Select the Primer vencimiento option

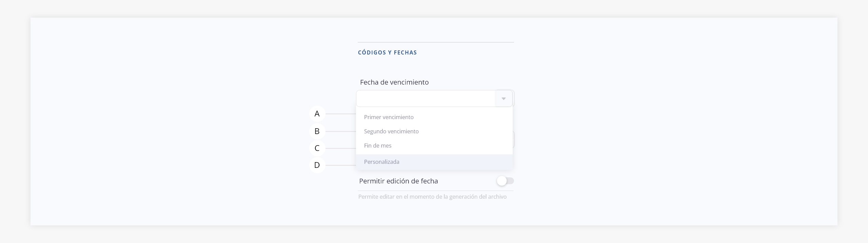tap(389, 117)
